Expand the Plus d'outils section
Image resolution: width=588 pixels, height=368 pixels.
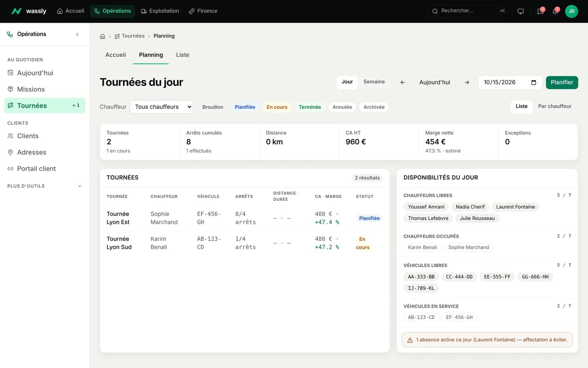44,186
